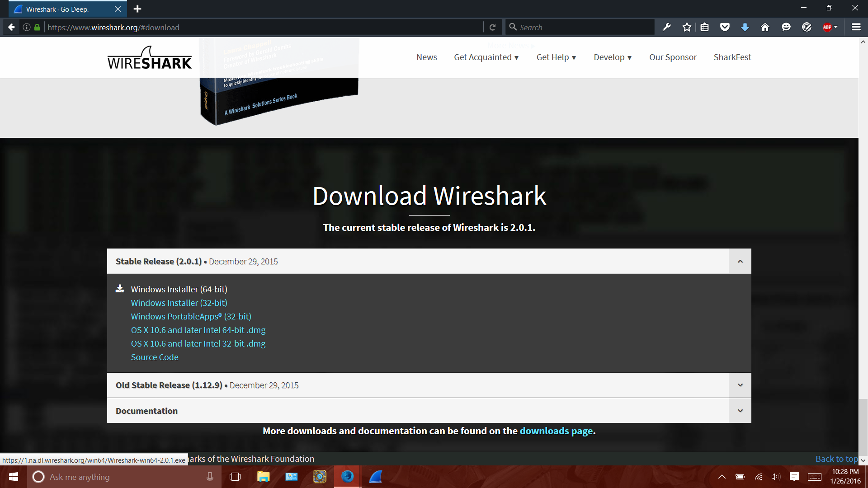Viewport: 868px width, 488px height.
Task: Open the Get Acquainted menu
Action: (x=486, y=57)
